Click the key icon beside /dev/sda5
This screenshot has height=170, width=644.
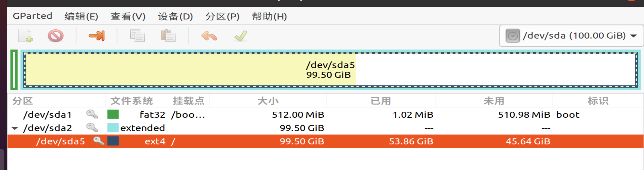click(99, 141)
